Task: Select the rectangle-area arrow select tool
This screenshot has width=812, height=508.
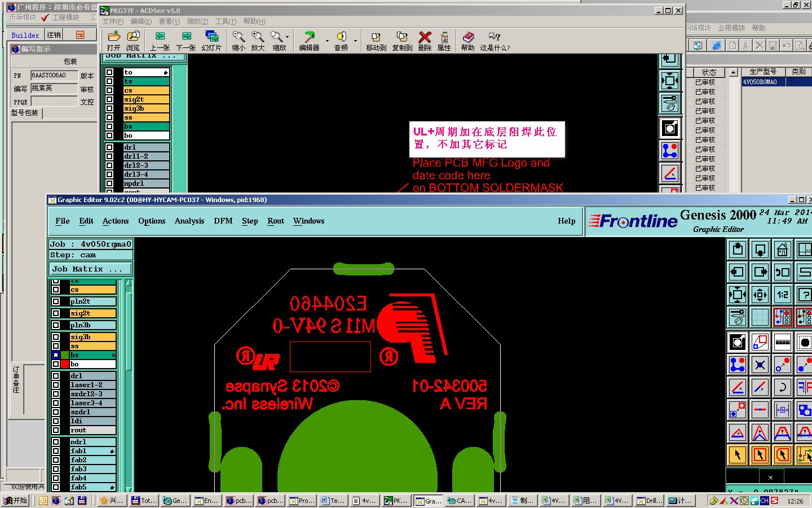Action: [760, 454]
